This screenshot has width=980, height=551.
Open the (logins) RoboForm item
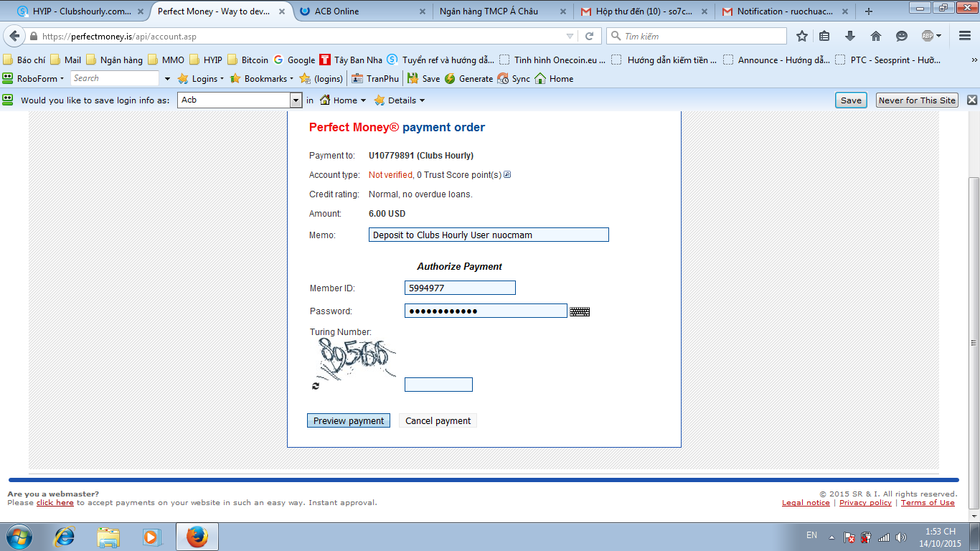321,79
